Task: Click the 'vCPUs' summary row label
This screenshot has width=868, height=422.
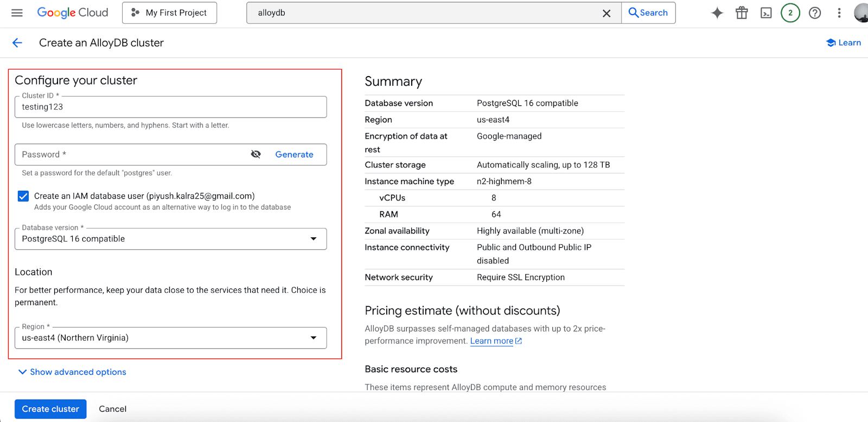Action: [x=392, y=198]
